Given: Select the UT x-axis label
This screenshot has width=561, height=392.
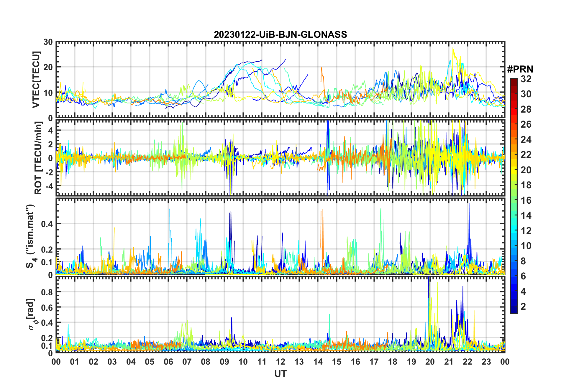Looking at the screenshot, I should point(280,374).
